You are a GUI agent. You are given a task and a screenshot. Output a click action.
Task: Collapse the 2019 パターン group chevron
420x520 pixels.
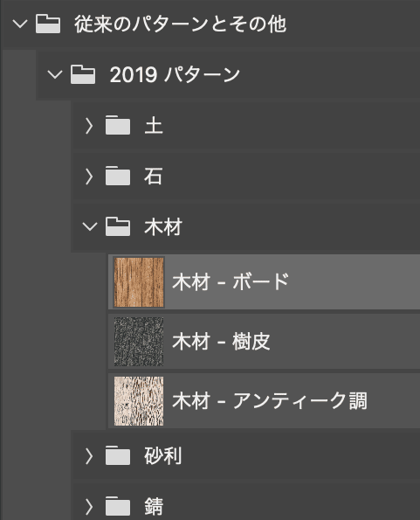55,74
